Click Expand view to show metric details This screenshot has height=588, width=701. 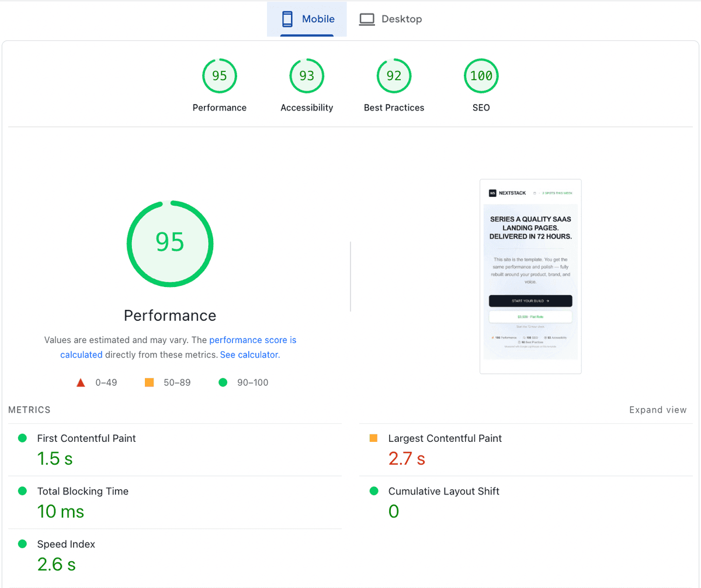[x=658, y=410]
